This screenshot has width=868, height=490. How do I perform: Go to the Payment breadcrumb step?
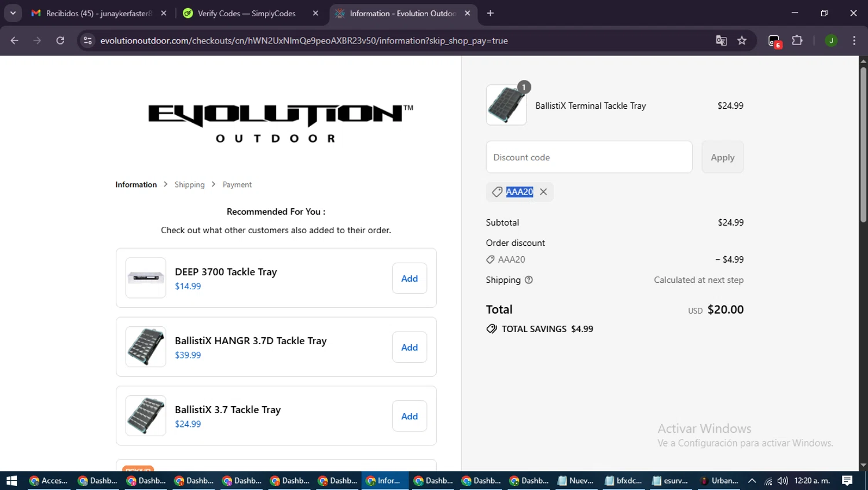click(x=237, y=185)
